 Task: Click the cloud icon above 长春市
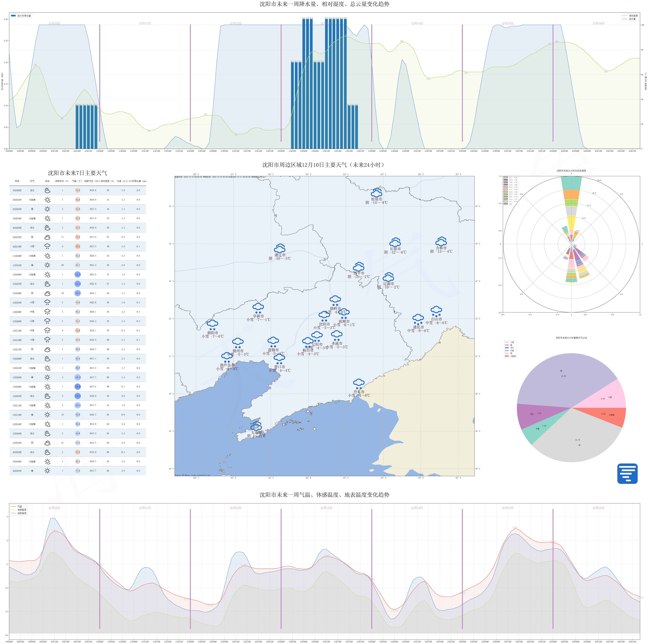(x=395, y=242)
